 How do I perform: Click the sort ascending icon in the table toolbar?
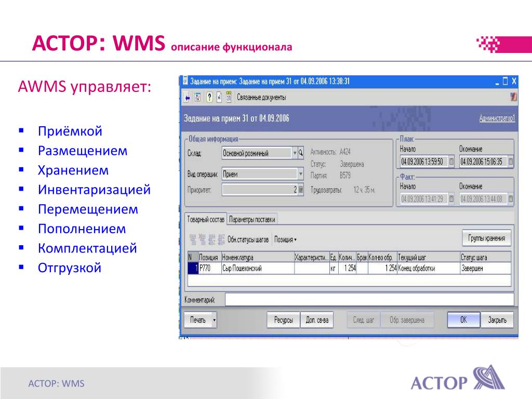coord(212,239)
